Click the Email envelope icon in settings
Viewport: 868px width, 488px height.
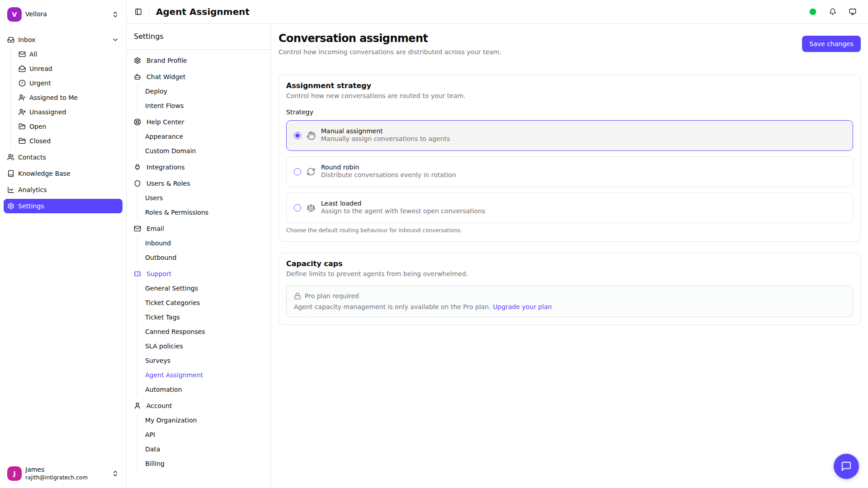coord(137,229)
